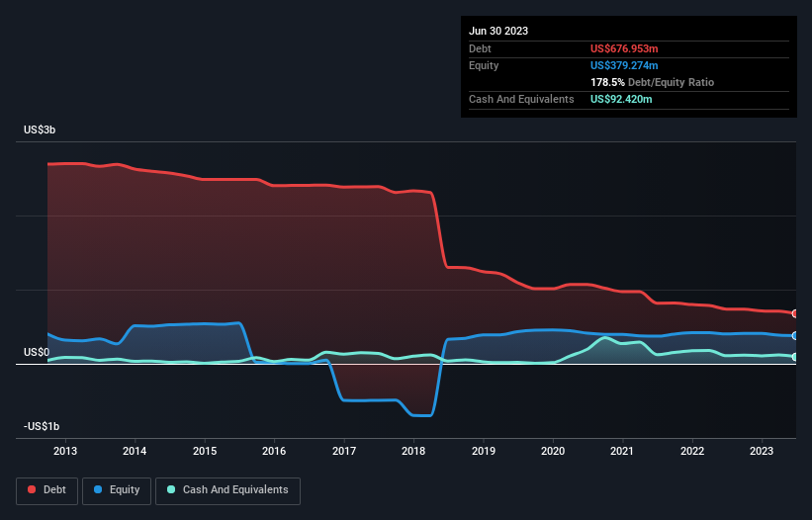The image size is (812, 520).
Task: Click Cash And Equivalents label in tooltip
Action: [521, 99]
